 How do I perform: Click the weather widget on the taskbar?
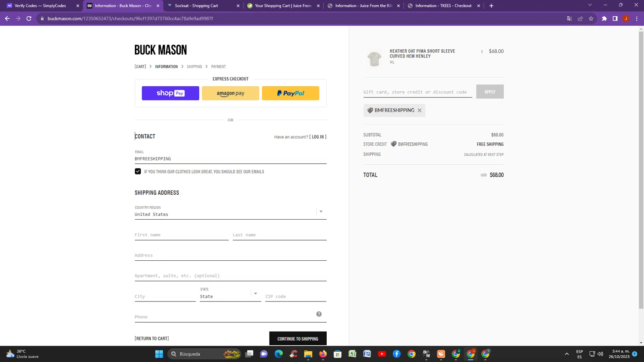coord(22,354)
